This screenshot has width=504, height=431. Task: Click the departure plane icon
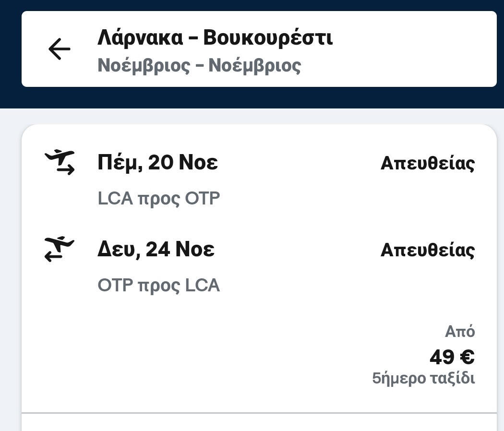coord(60,162)
